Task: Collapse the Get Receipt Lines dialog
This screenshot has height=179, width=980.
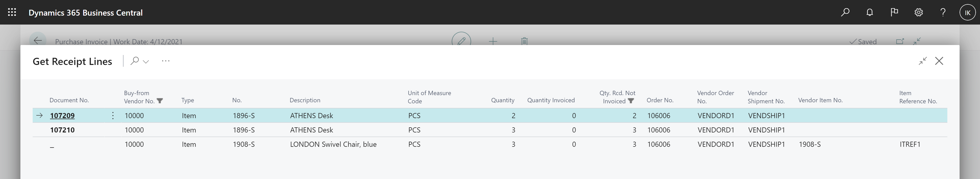Action: (923, 61)
